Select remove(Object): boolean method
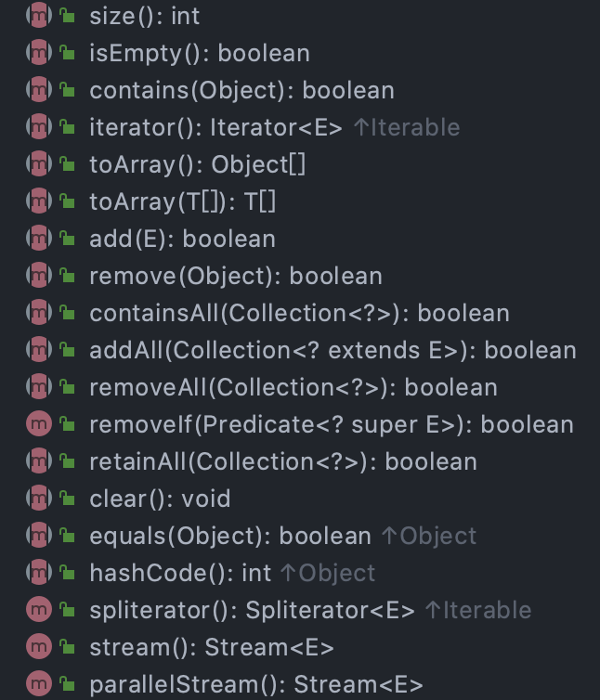600x700 pixels. (235, 276)
